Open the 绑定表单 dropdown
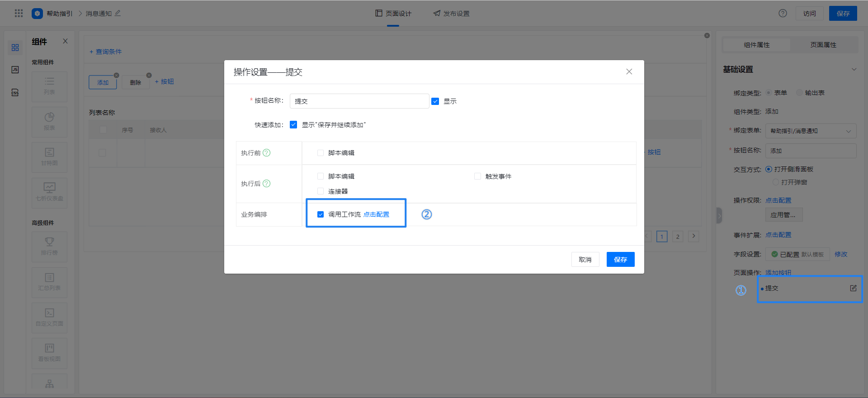 (x=811, y=131)
